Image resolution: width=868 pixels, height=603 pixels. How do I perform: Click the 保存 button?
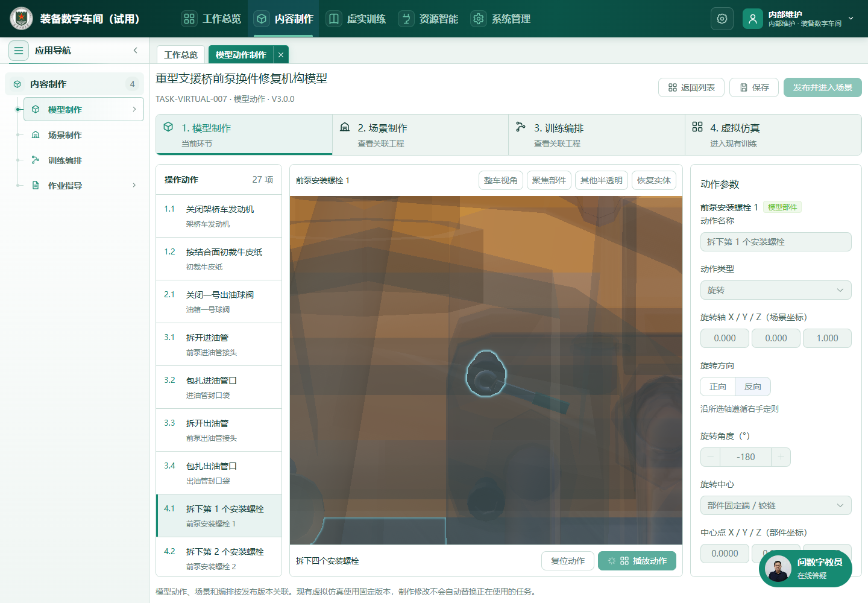tap(754, 87)
